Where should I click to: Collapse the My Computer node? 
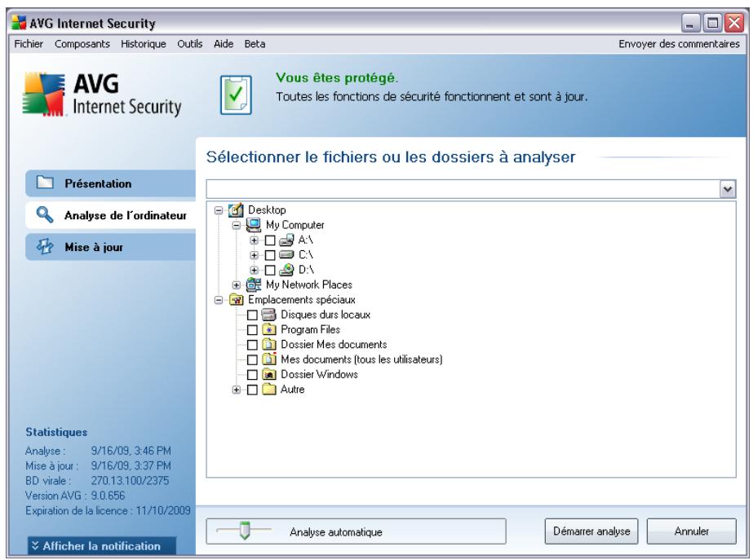(237, 225)
